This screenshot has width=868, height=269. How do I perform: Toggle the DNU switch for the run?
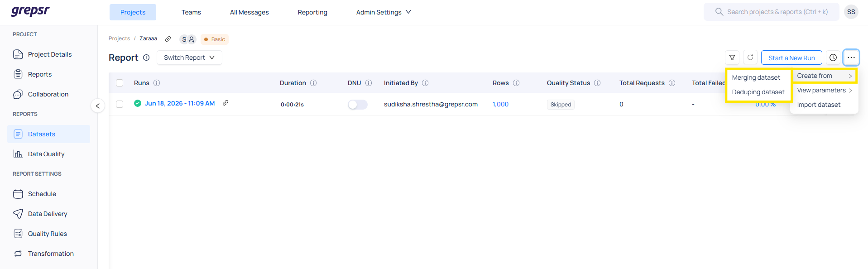pyautogui.click(x=357, y=105)
